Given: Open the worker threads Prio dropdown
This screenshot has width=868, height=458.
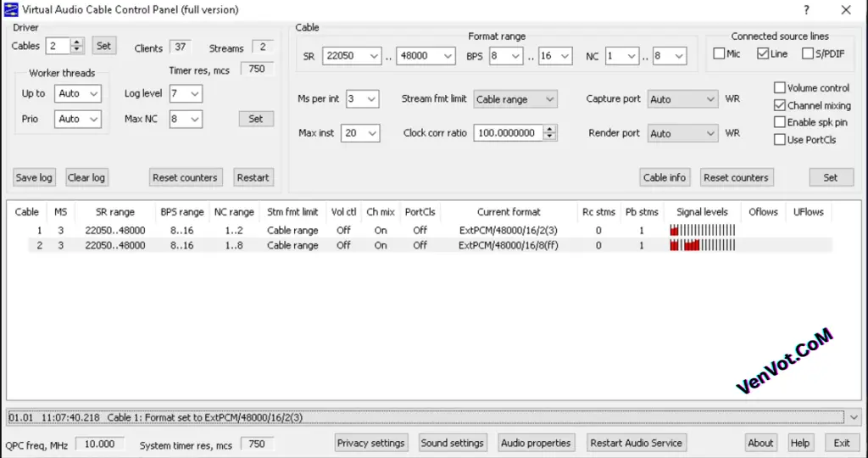Looking at the screenshot, I should [78, 119].
